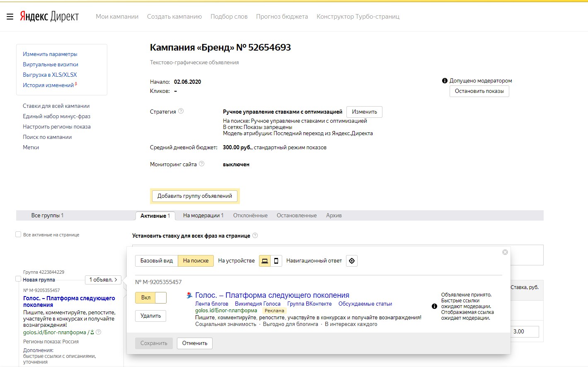This screenshot has height=367, width=588.
Task: Click Остановить показы button
Action: point(479,91)
